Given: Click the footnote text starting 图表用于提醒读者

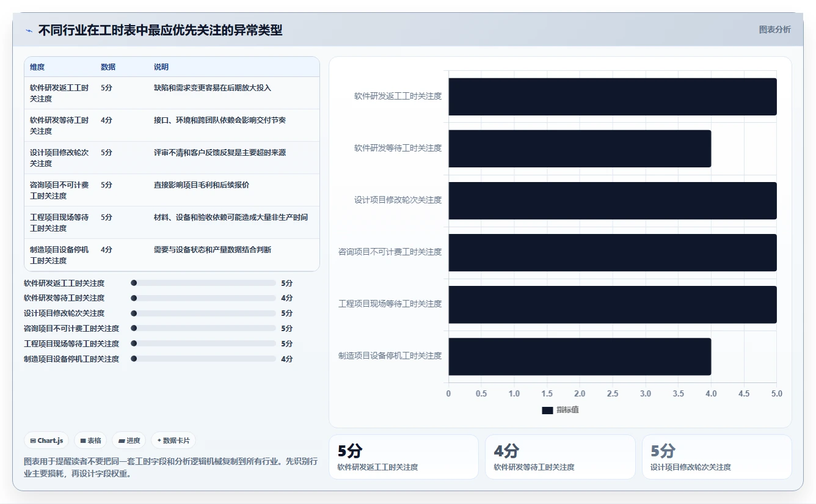Looking at the screenshot, I should pos(171,467).
